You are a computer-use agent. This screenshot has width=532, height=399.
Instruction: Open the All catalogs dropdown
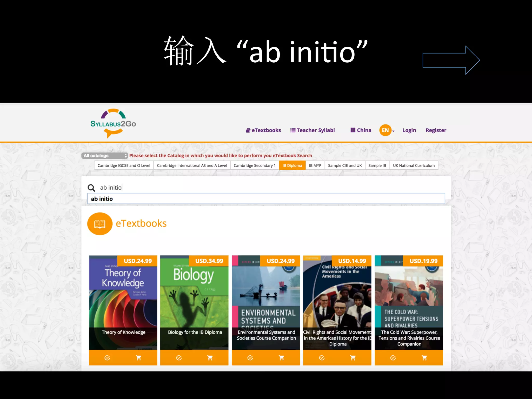105,156
